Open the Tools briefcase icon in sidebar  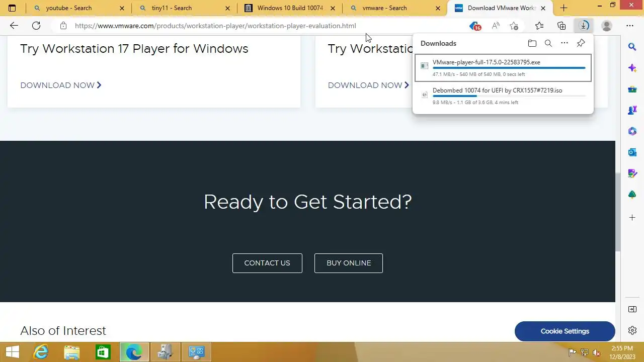tap(632, 89)
